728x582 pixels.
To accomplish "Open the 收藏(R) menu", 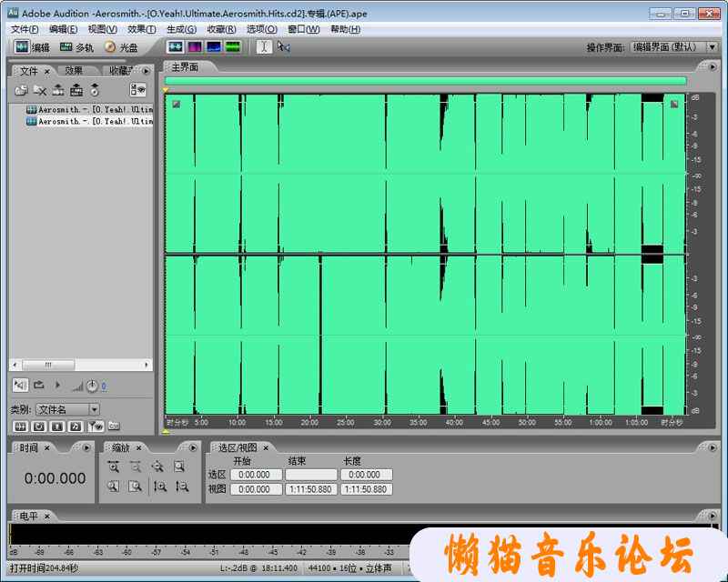I will pos(221,29).
